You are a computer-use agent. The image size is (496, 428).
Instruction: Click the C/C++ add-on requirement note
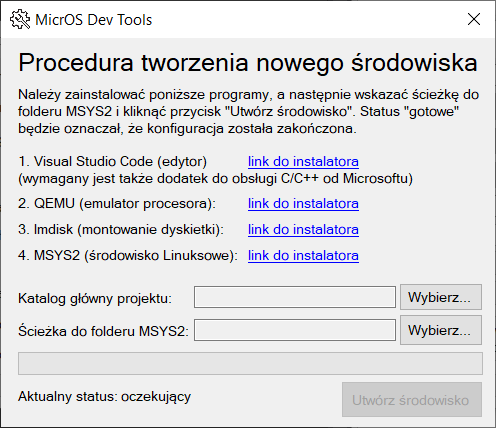coord(215,179)
